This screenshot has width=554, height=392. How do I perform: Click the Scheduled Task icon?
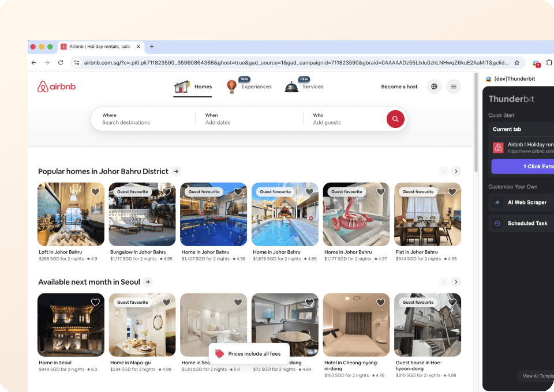pos(497,223)
